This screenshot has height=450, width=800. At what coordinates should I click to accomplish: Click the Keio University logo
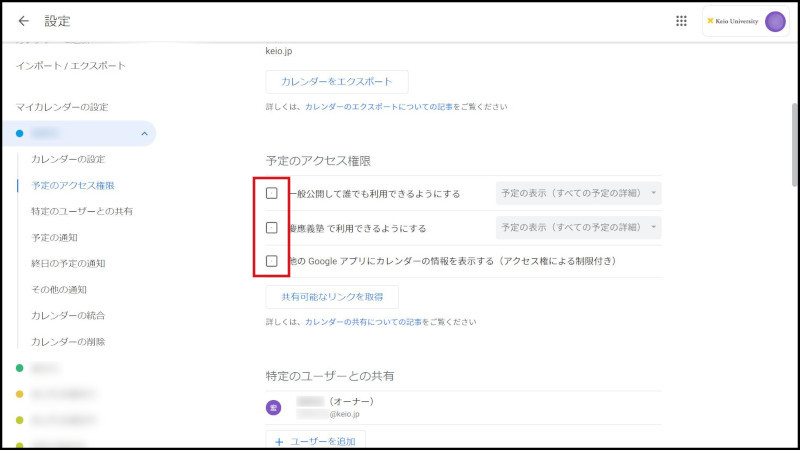tap(733, 21)
